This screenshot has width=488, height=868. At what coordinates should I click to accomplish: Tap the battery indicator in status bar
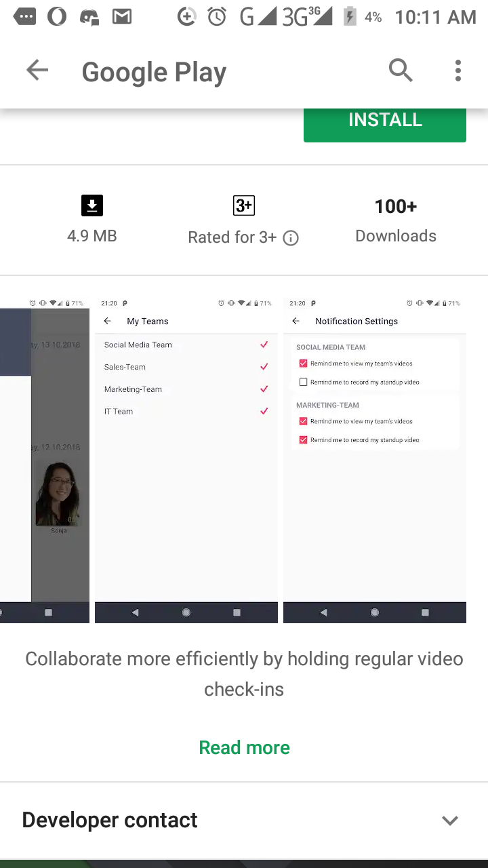point(350,17)
